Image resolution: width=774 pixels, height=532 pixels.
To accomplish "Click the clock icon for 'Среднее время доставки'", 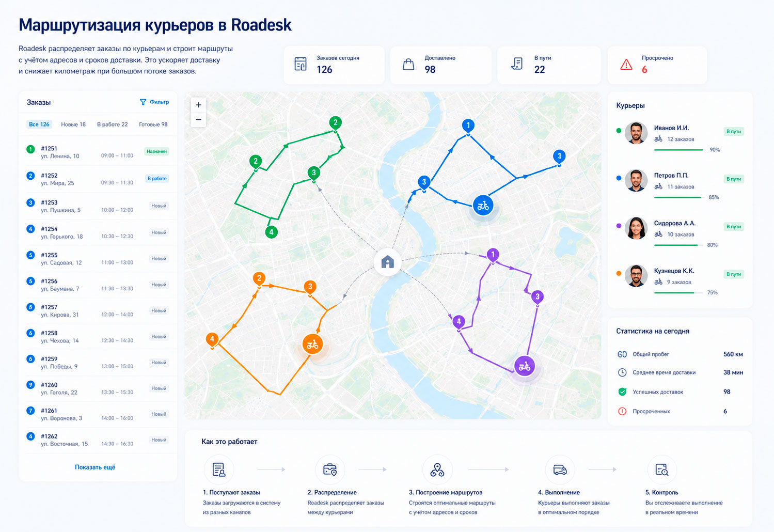I will click(622, 372).
